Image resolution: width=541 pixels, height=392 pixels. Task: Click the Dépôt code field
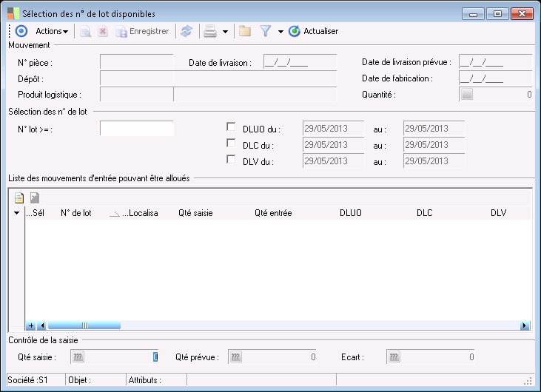click(x=137, y=78)
